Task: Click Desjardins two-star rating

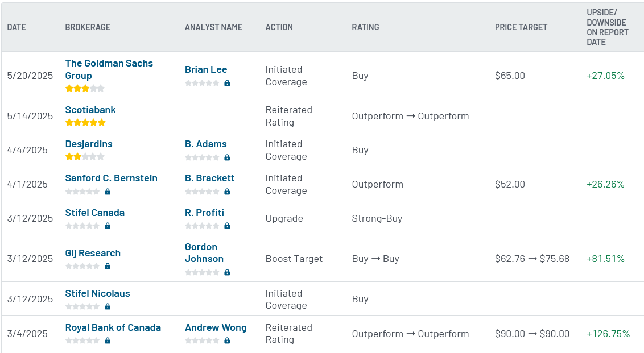Action: click(x=85, y=156)
